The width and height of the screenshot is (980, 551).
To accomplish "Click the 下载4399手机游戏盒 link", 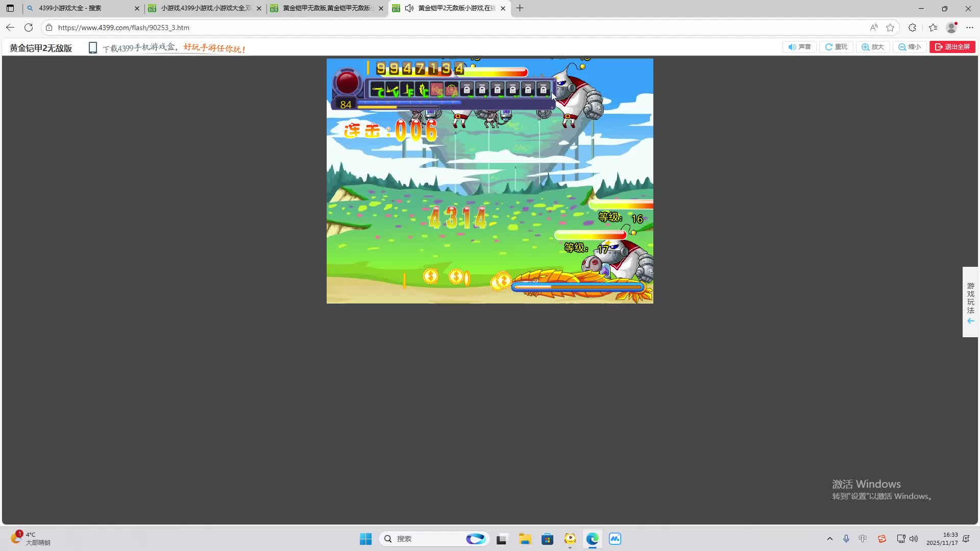I will [x=139, y=48].
